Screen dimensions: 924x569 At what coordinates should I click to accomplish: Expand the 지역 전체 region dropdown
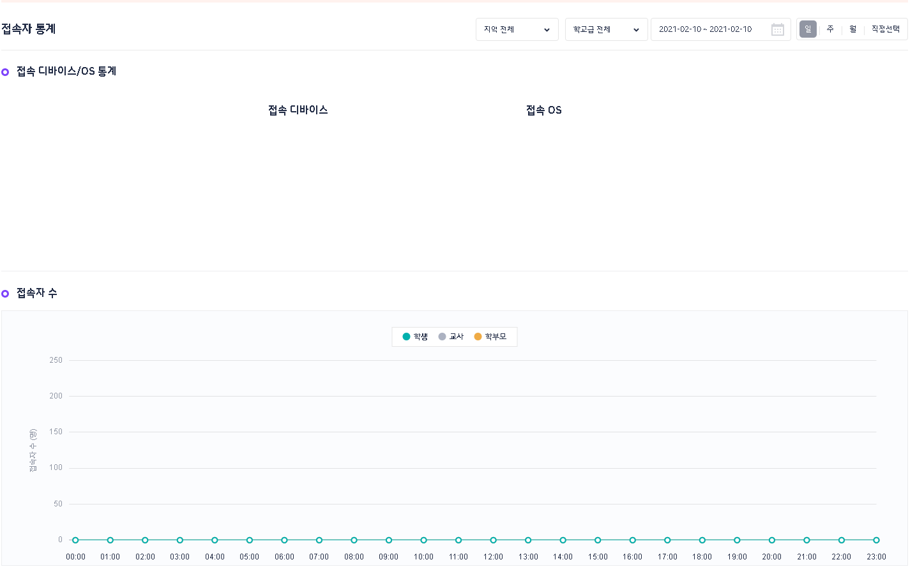coord(517,29)
